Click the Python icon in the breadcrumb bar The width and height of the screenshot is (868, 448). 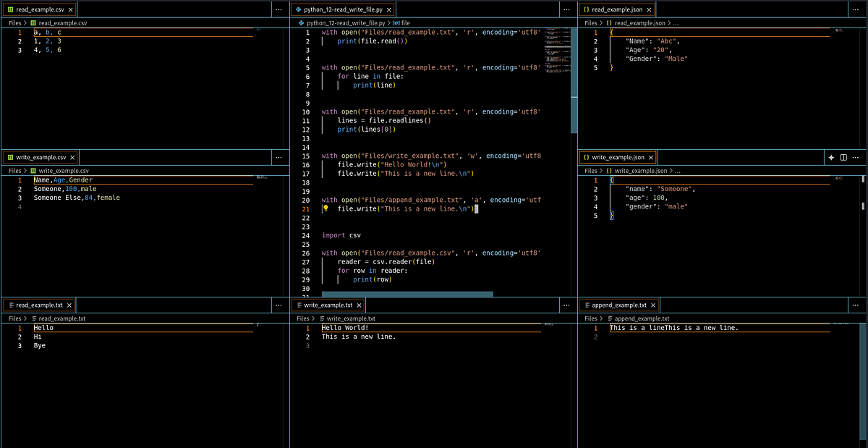pos(301,23)
